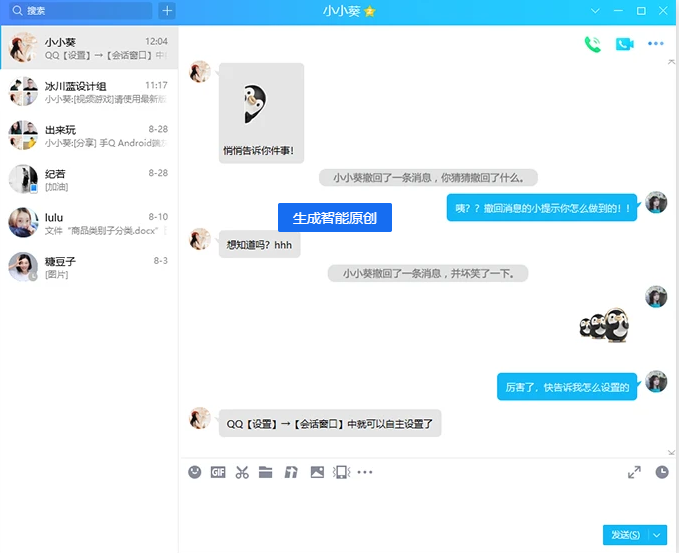The width and height of the screenshot is (679, 553).
Task: Open the lulu conversation
Action: (89, 223)
